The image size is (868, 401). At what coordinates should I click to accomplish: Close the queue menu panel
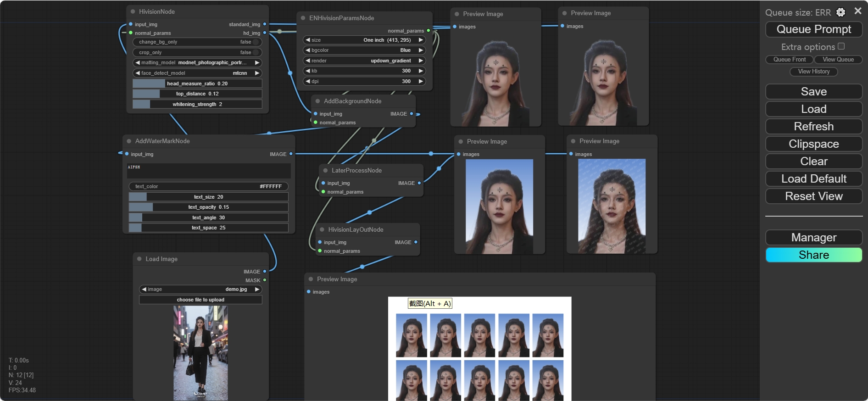858,11
